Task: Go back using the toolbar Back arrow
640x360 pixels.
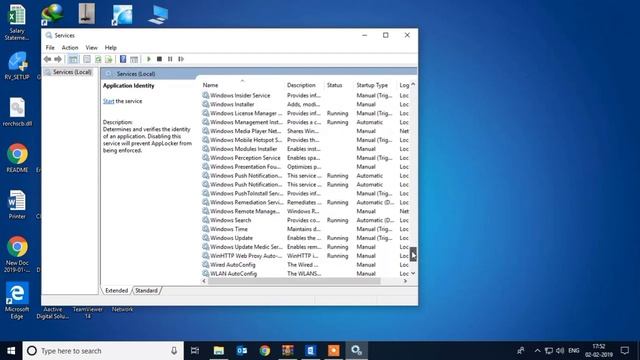Action: tap(47, 59)
